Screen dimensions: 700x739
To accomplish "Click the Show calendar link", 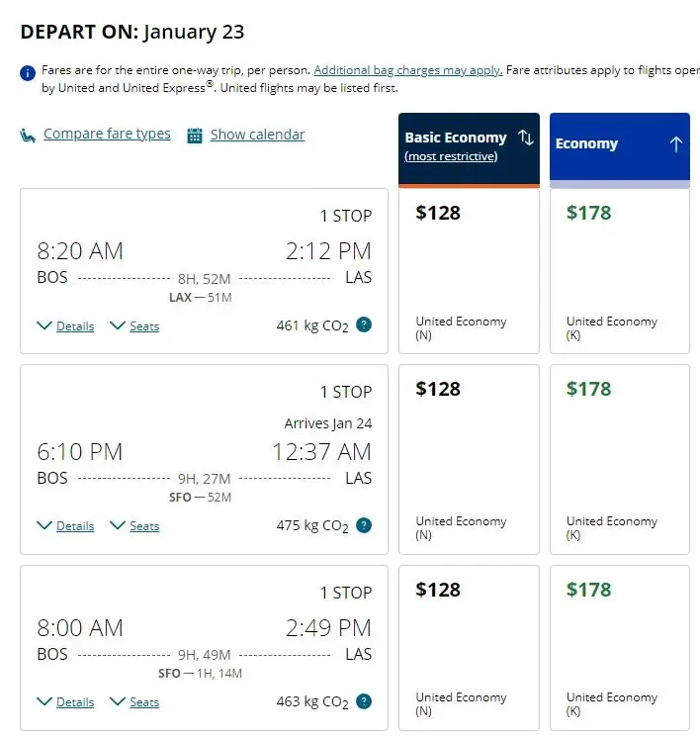I will tap(257, 135).
